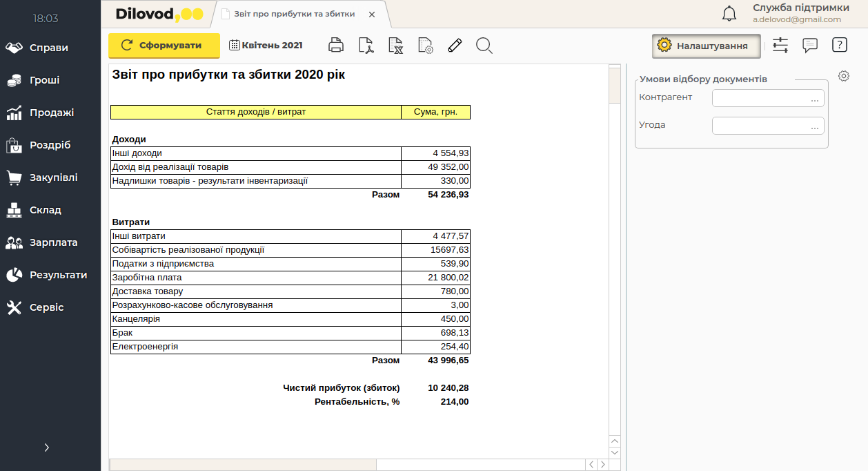Click the report scroll-down arrow

615,452
